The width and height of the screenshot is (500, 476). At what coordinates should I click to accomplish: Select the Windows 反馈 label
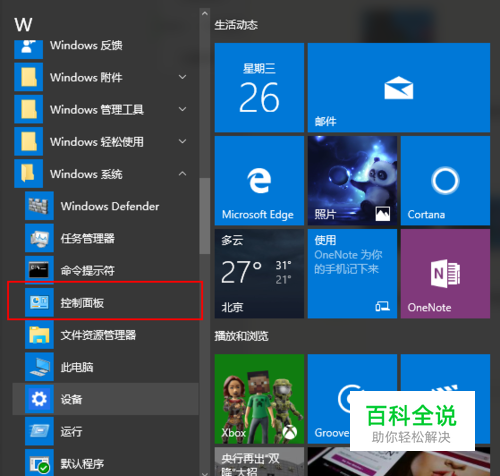click(x=86, y=45)
